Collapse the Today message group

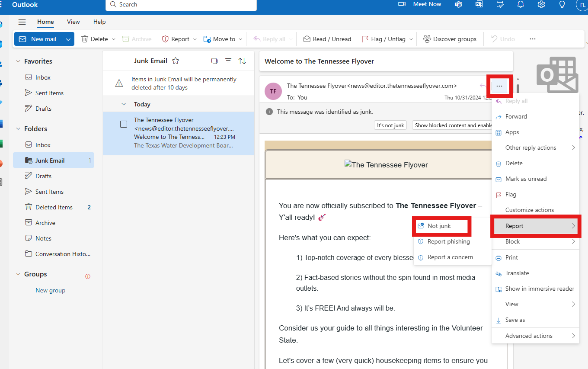pyautogui.click(x=124, y=104)
